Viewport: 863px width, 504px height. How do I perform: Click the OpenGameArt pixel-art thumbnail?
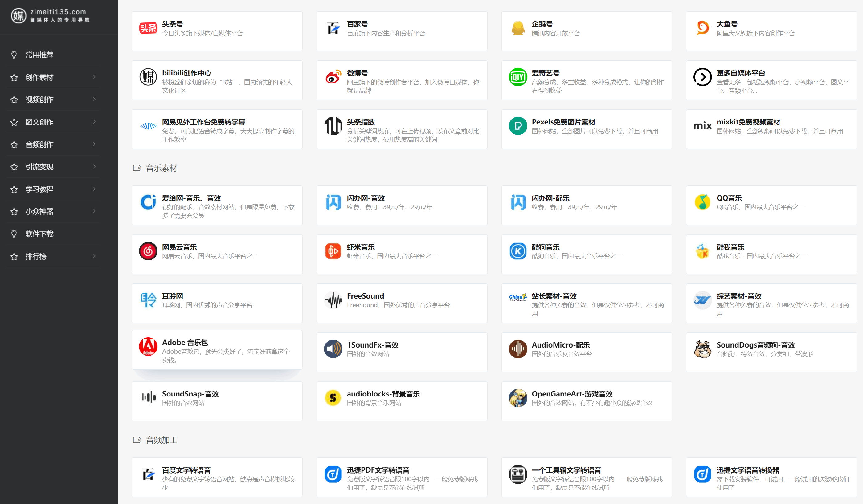click(x=518, y=398)
